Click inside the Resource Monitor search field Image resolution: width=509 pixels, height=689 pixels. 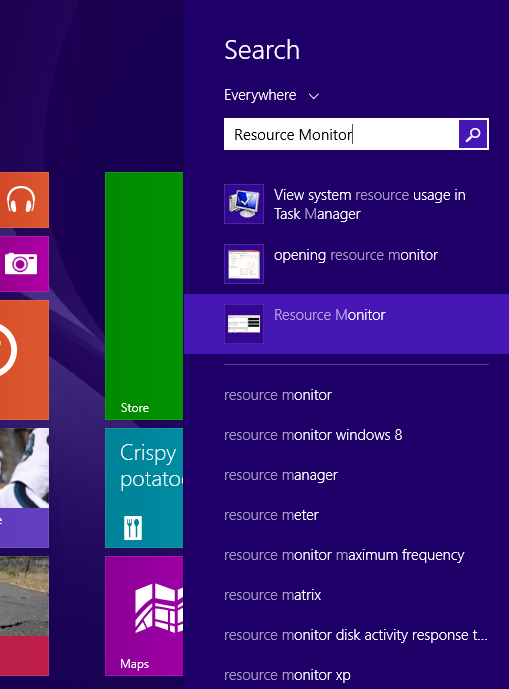pyautogui.click(x=341, y=134)
